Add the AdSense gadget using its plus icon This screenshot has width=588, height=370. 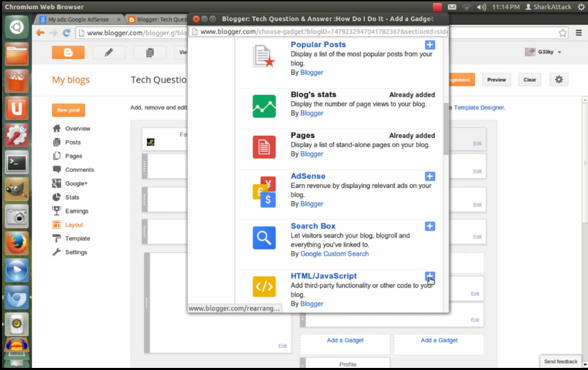point(430,177)
